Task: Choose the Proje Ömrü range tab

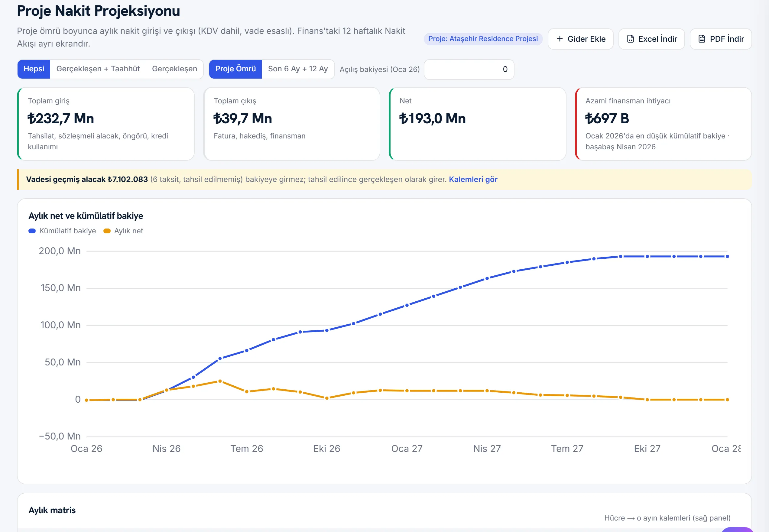Action: click(x=235, y=69)
